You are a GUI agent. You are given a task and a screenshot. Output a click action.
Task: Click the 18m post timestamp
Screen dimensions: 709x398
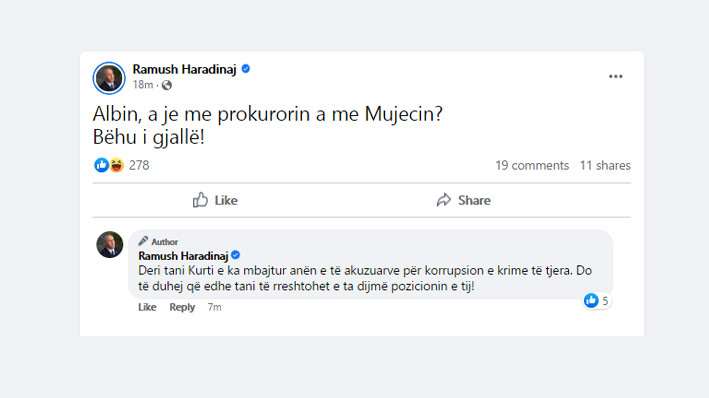point(142,85)
